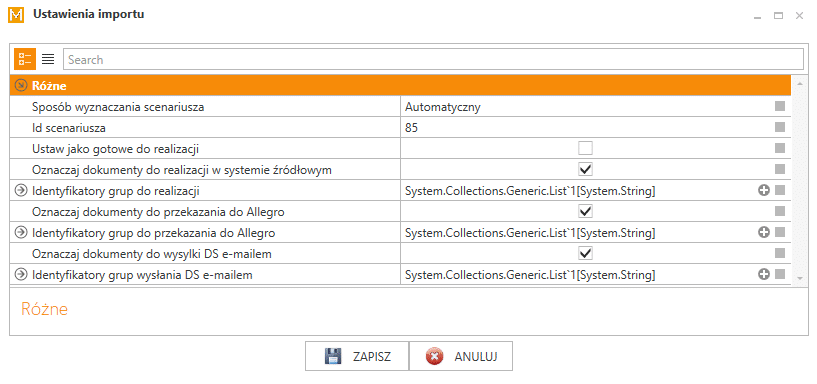Click List value of grup wysłania DS e-mailem
817x384 pixels.
point(530,275)
